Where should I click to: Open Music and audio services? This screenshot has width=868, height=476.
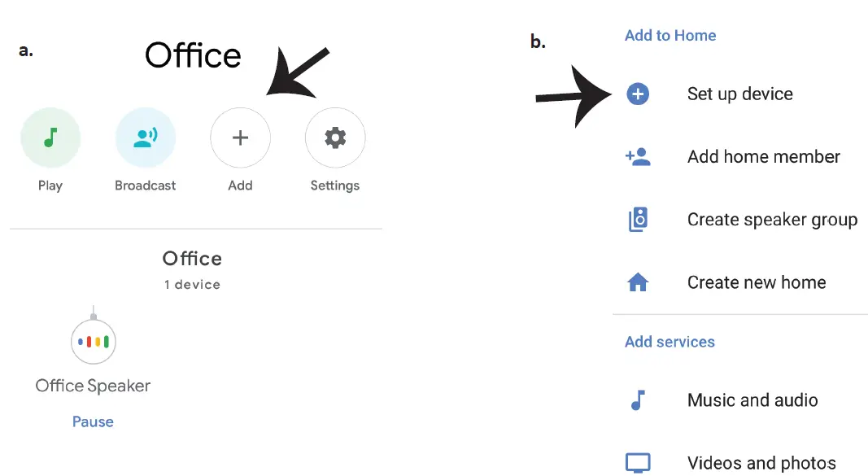[x=752, y=400]
